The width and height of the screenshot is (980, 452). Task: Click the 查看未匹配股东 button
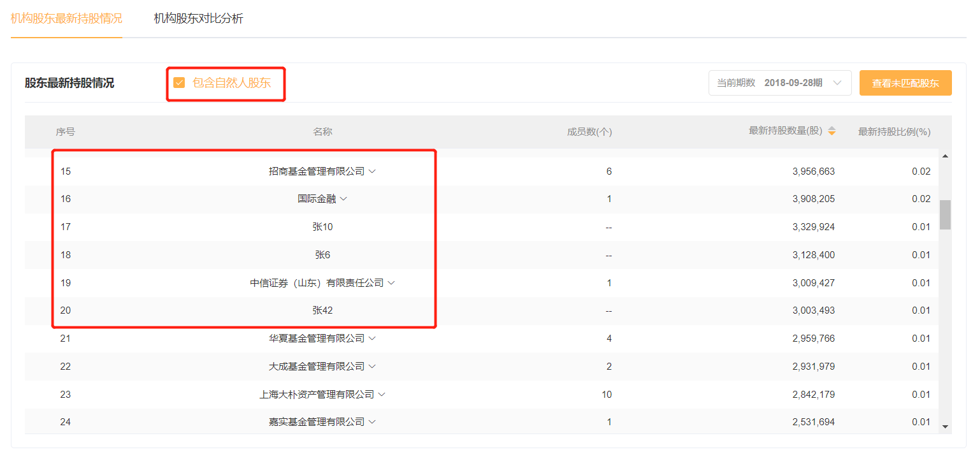pyautogui.click(x=905, y=83)
